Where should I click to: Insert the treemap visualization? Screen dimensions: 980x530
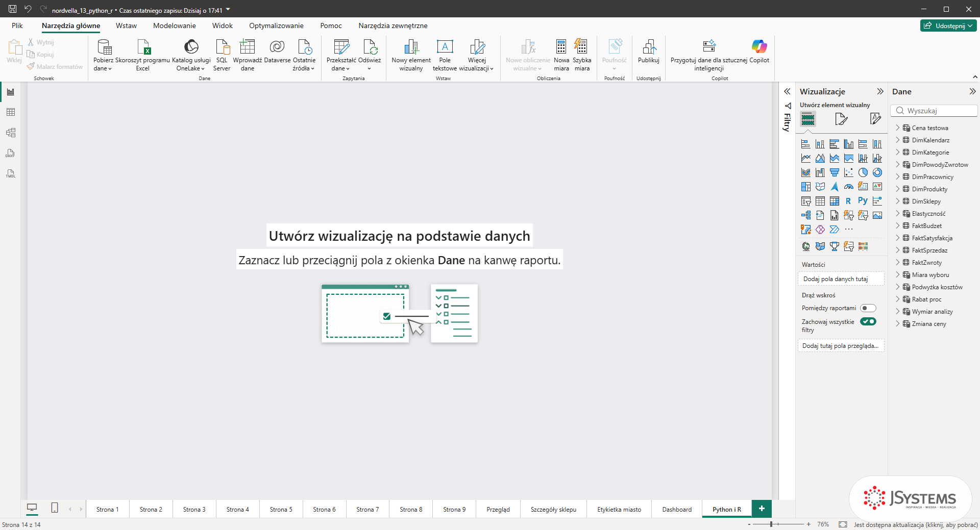pyautogui.click(x=805, y=187)
